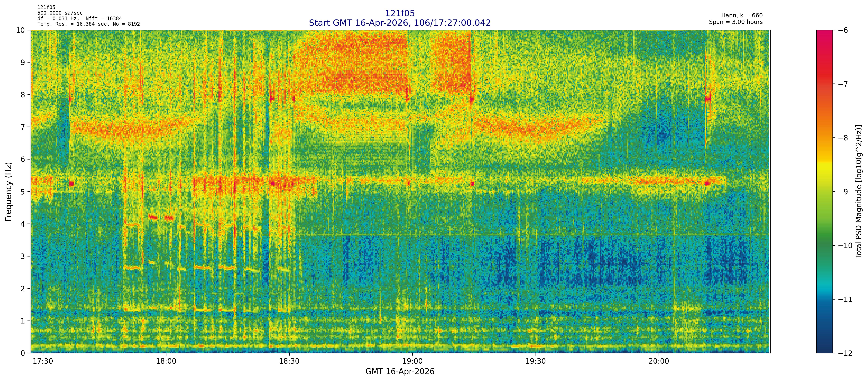Viewport: 868px width, 381px height.
Task: Click the 'Span = 3.00 hours' text
Action: coord(736,22)
